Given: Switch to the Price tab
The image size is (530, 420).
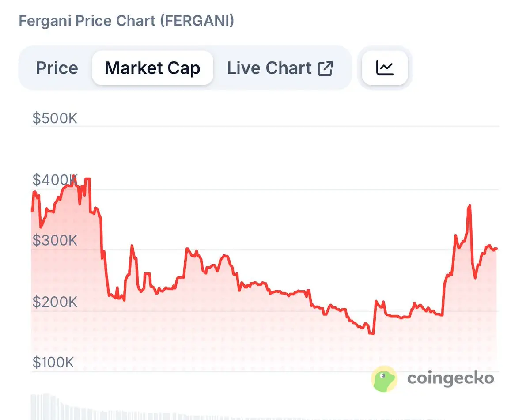Looking at the screenshot, I should pyautogui.click(x=57, y=68).
